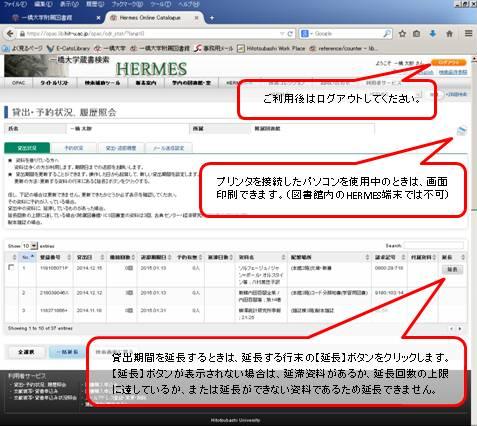The height and width of the screenshot is (426, 477).
Task: Open the ファイル menu
Action: [x=15, y=4]
